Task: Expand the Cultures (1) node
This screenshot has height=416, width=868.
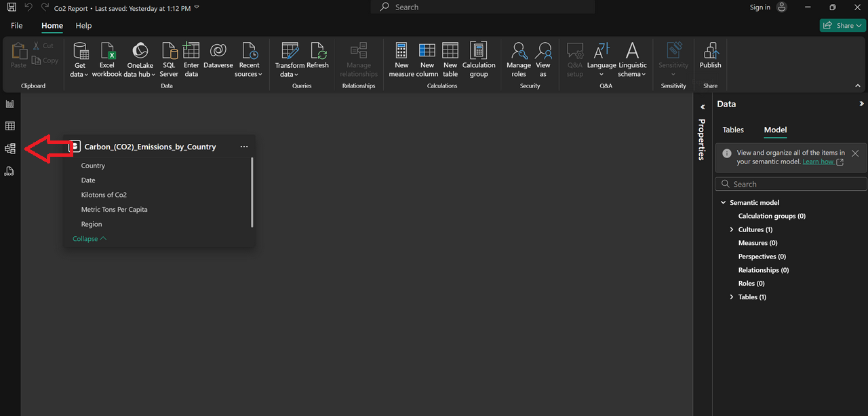Action: pyautogui.click(x=732, y=229)
